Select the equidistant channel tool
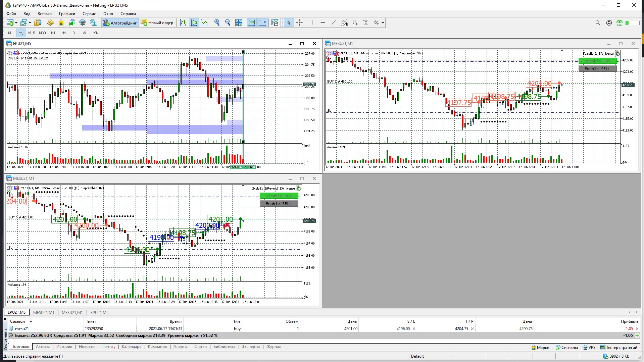Image resolution: width=644 pixels, height=362 pixels. pyautogui.click(x=344, y=23)
